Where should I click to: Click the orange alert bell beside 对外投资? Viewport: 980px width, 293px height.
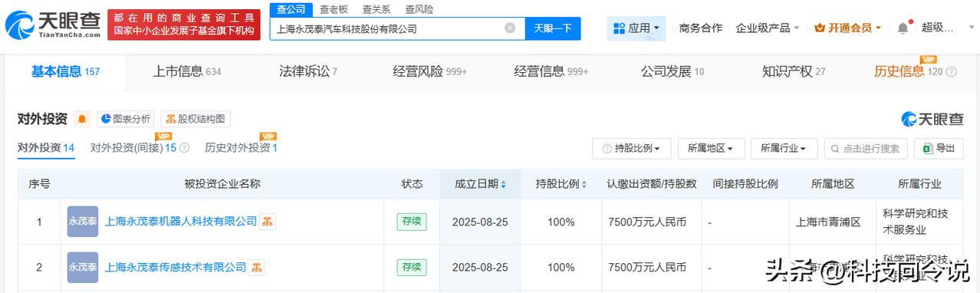(82, 119)
